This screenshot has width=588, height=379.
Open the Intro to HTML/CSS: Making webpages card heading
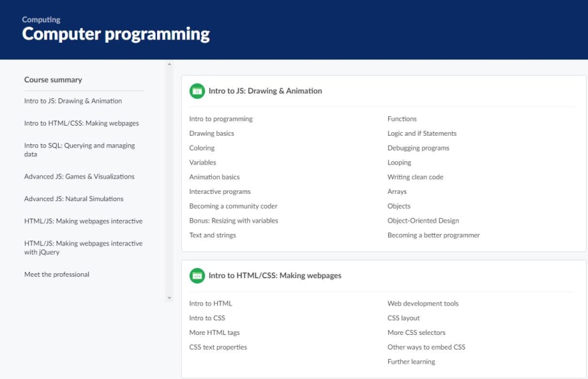pos(275,275)
